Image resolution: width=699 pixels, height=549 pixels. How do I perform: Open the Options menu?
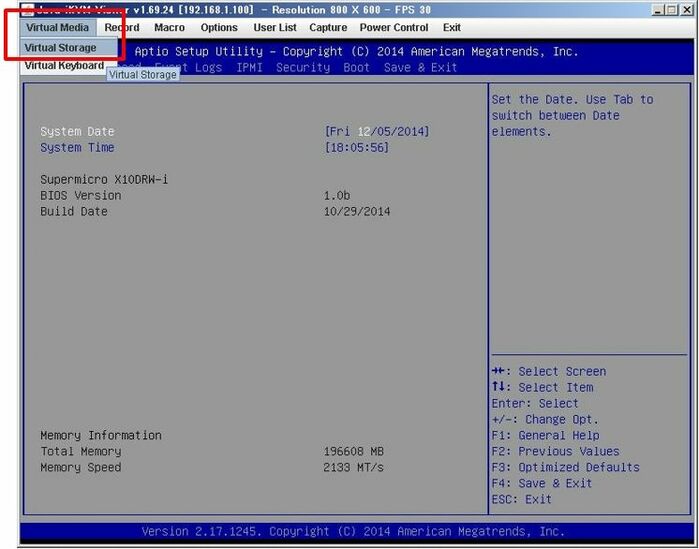[219, 28]
